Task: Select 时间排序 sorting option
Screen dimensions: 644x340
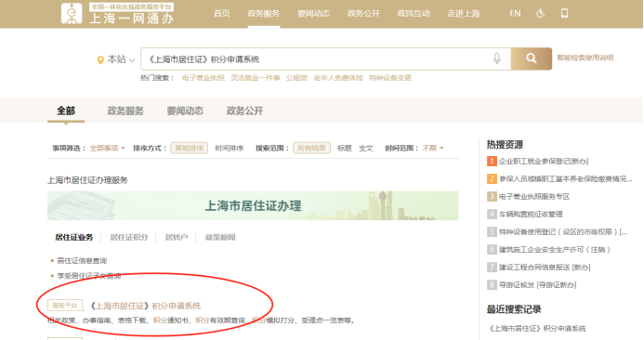Action: [x=230, y=149]
